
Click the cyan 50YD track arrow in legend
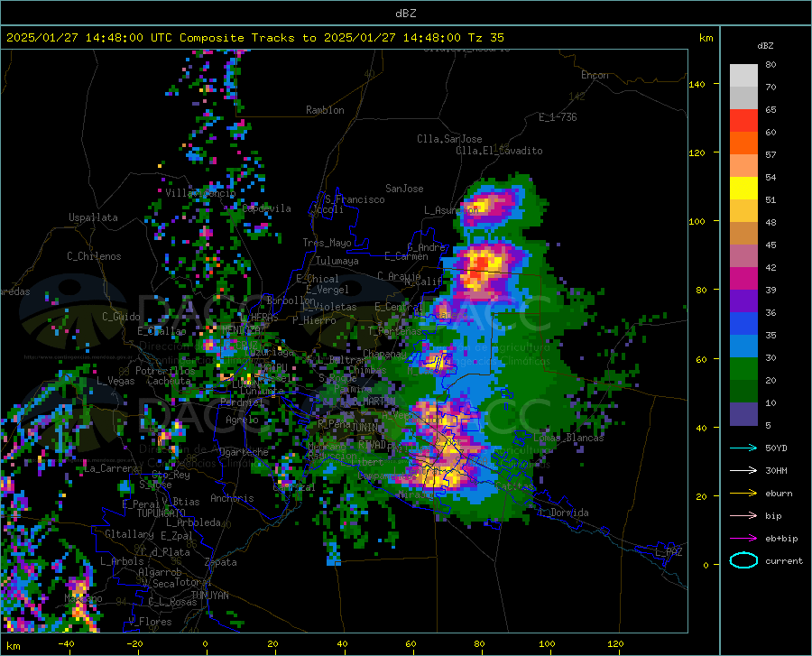(x=743, y=448)
